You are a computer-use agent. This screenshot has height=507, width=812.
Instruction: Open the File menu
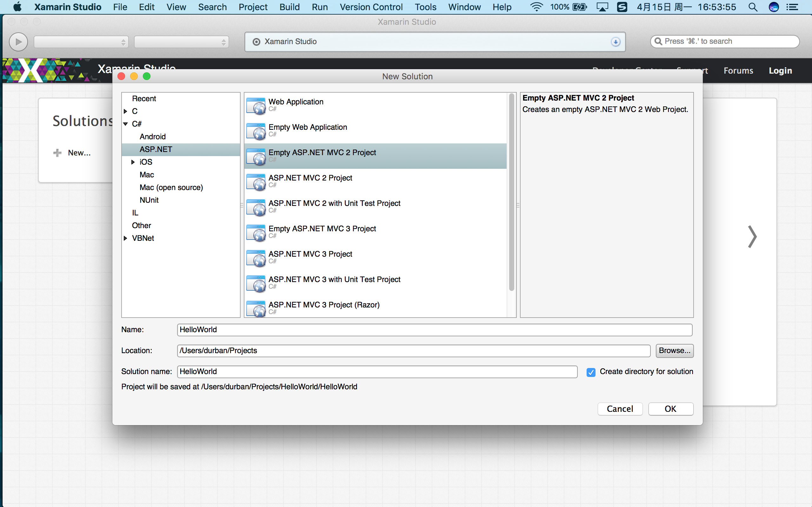click(x=120, y=7)
